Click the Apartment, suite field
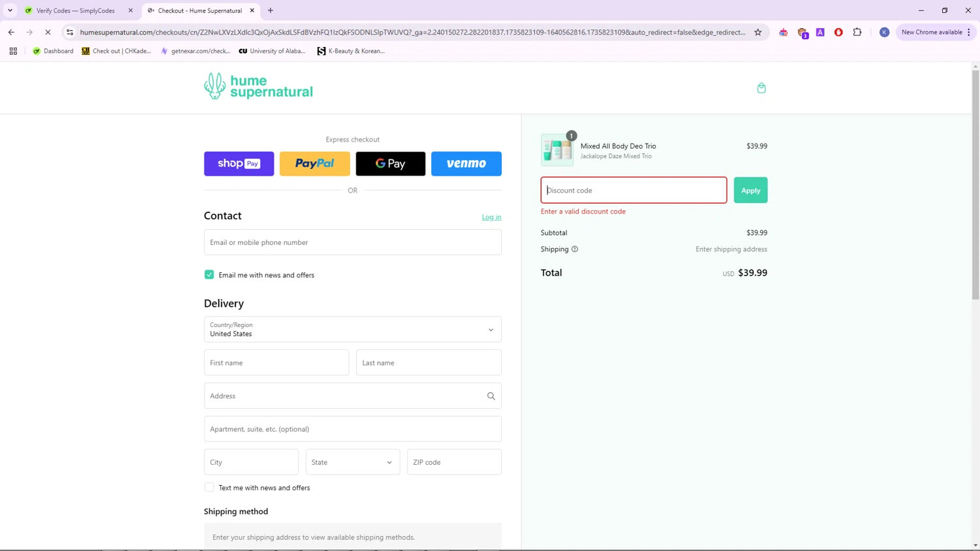 (353, 429)
